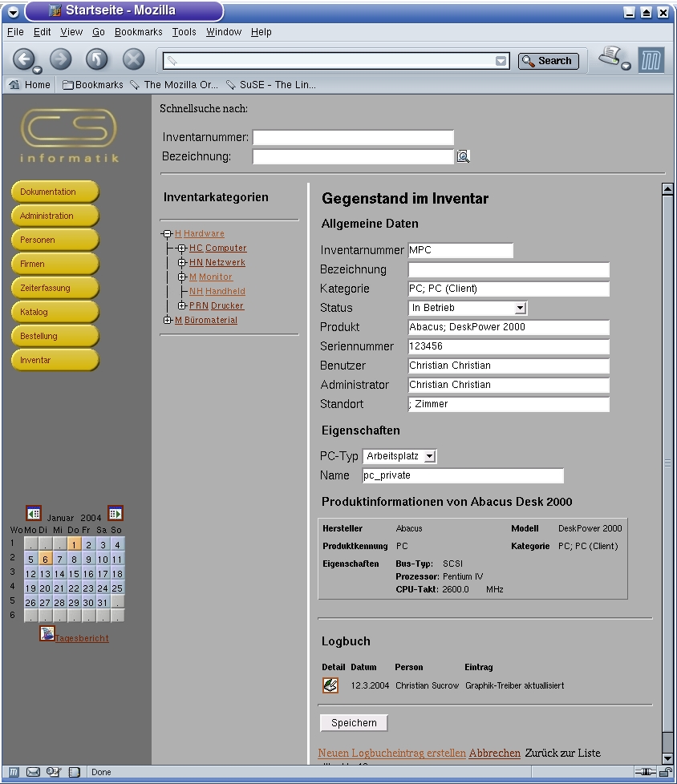Open the window menu arrow at title bar
Viewport: 677px width, 784px height.
click(14, 12)
